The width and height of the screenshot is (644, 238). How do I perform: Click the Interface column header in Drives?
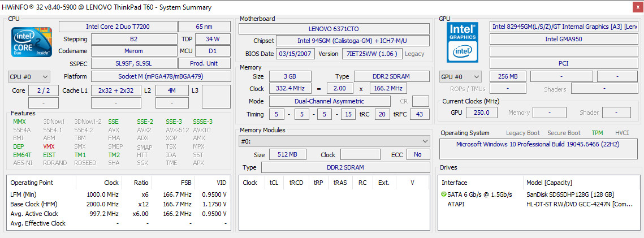(481, 183)
